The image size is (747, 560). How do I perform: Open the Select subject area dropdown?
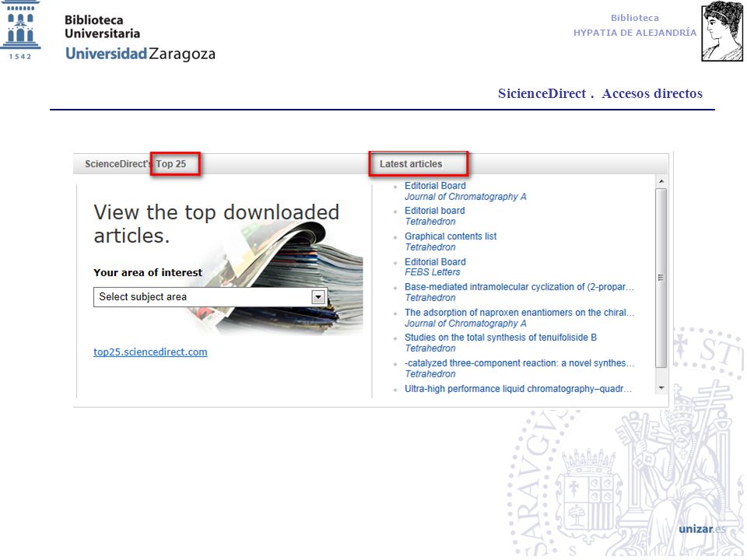210,297
